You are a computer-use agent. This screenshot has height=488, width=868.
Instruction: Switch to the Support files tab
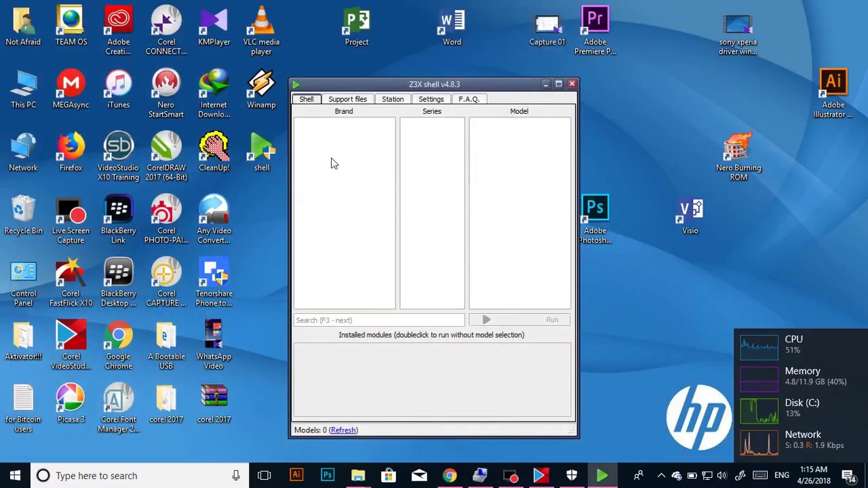347,99
